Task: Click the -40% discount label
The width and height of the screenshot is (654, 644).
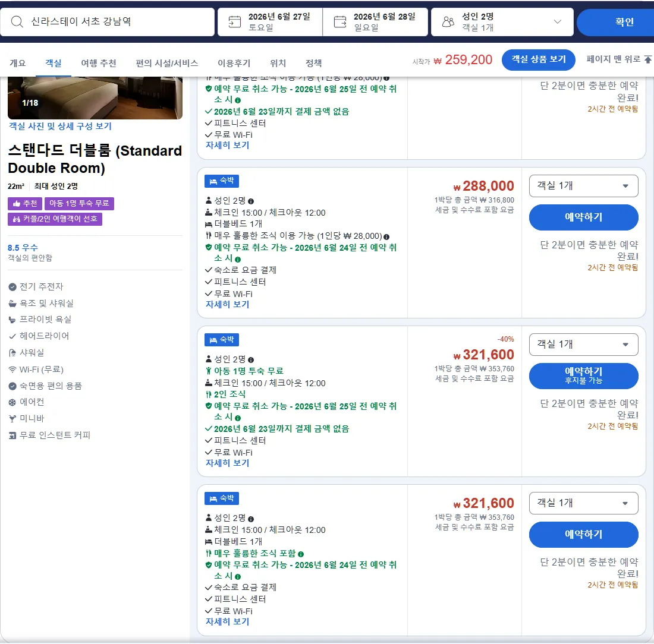Action: coord(505,339)
